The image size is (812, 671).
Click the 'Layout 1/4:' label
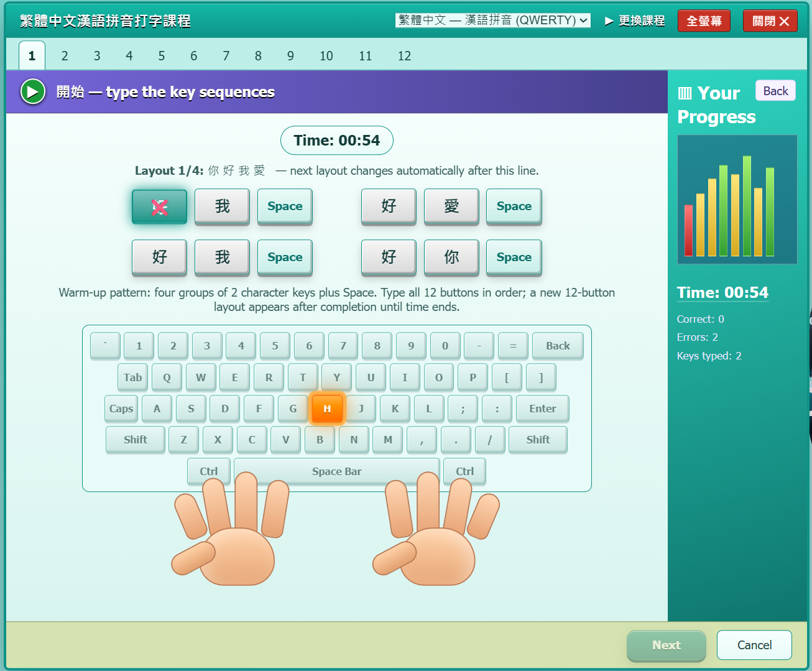click(x=169, y=171)
